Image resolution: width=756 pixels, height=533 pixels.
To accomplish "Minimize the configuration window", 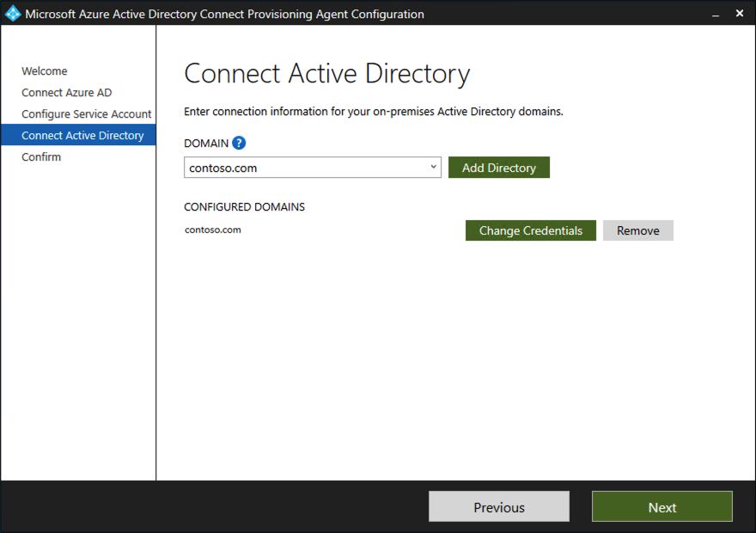I will [716, 14].
